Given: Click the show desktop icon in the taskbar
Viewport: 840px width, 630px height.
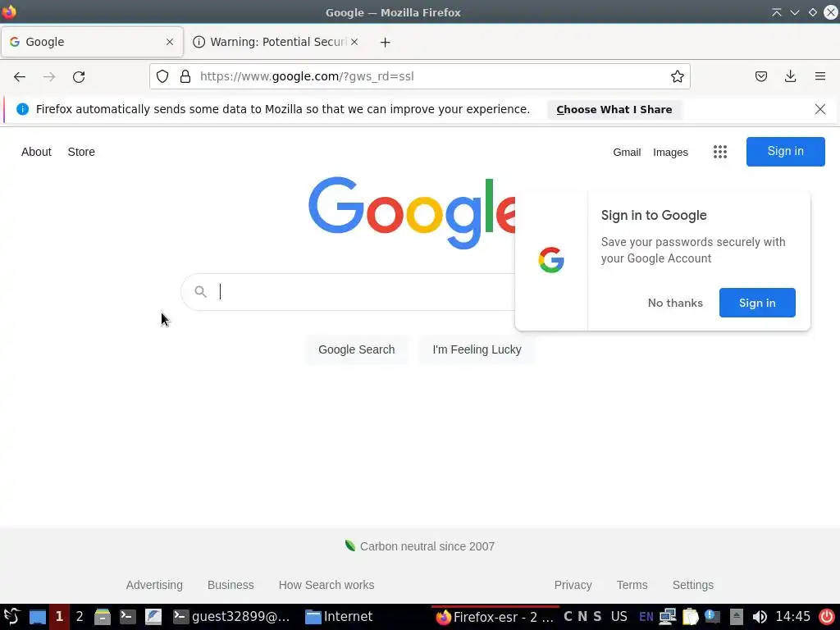Looking at the screenshot, I should [x=38, y=617].
